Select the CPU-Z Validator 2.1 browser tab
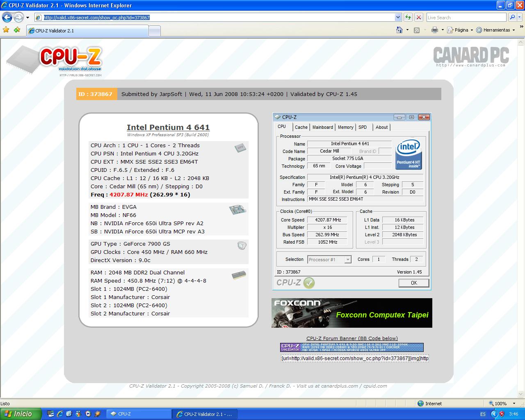 (x=87, y=31)
